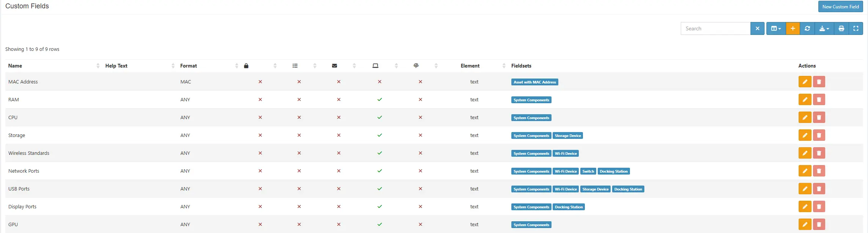Delete the RAM custom field
This screenshot has height=233, width=868.
(x=819, y=99)
